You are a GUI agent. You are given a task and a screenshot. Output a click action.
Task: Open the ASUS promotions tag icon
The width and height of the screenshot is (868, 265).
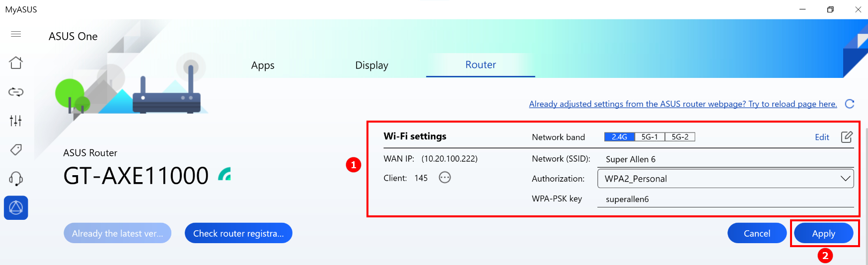pos(16,149)
